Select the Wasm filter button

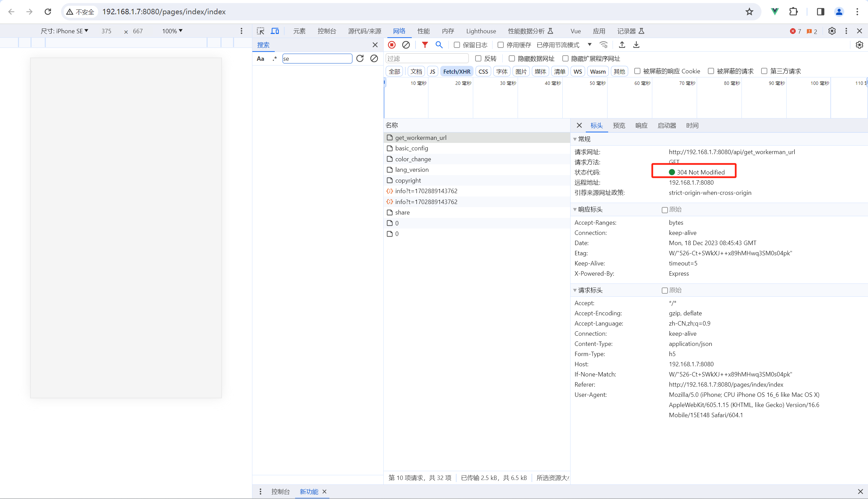click(x=598, y=71)
